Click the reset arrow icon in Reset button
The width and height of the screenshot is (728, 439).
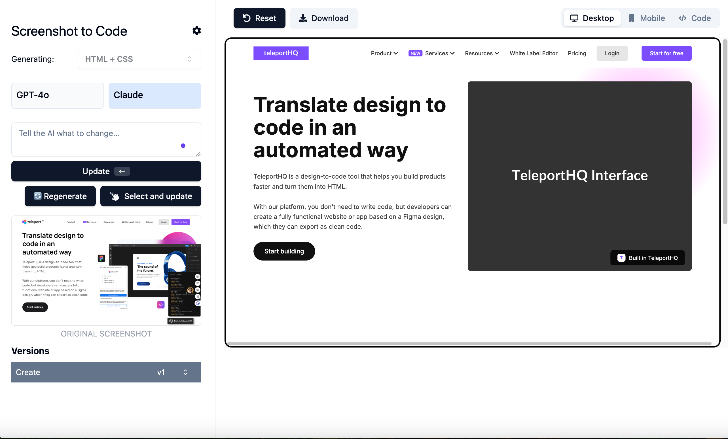(247, 18)
